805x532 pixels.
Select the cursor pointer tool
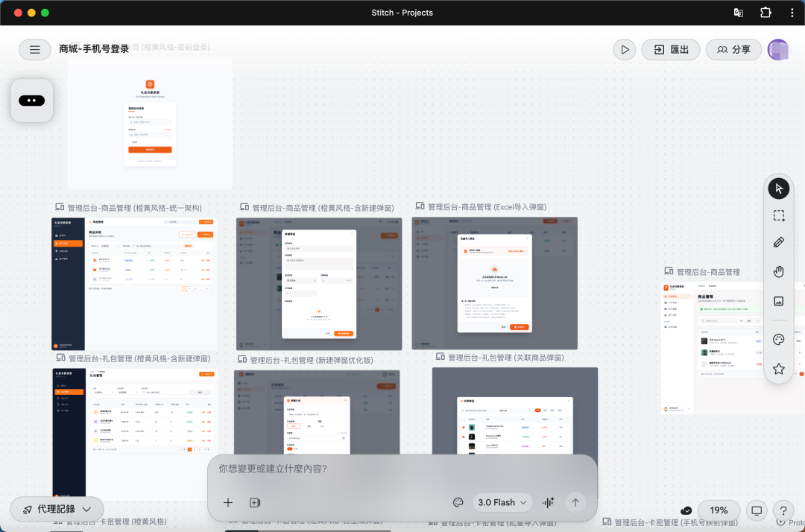pos(778,189)
